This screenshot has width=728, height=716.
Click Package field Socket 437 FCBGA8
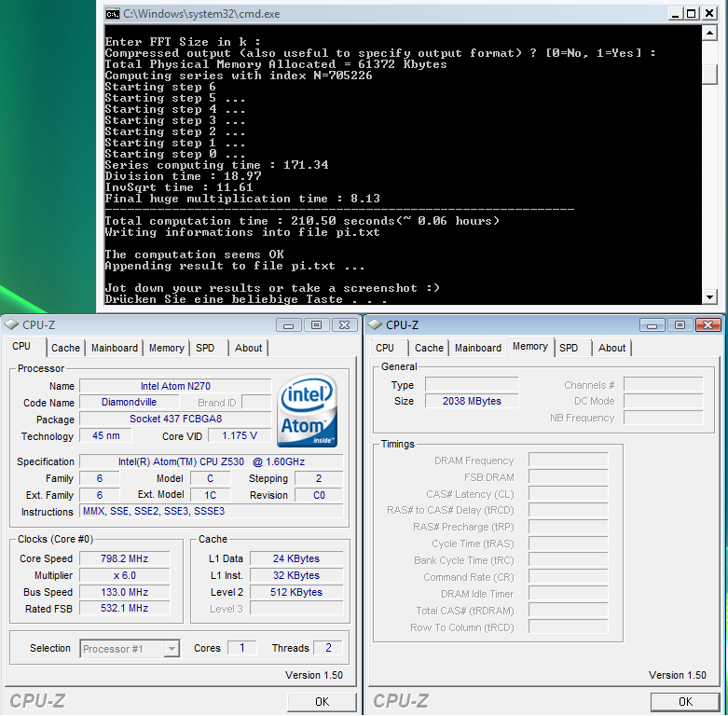(175, 419)
